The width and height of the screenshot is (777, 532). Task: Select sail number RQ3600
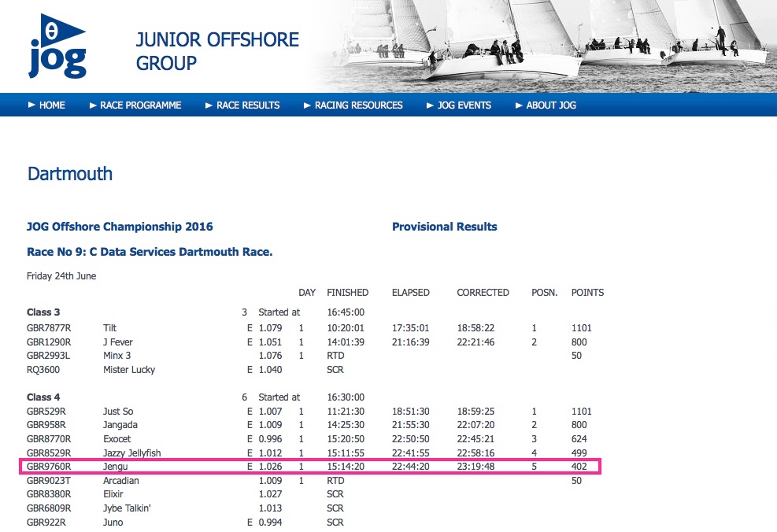[43, 370]
